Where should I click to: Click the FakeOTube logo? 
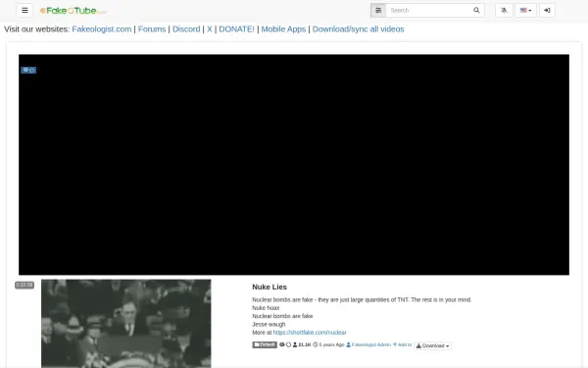73,11
